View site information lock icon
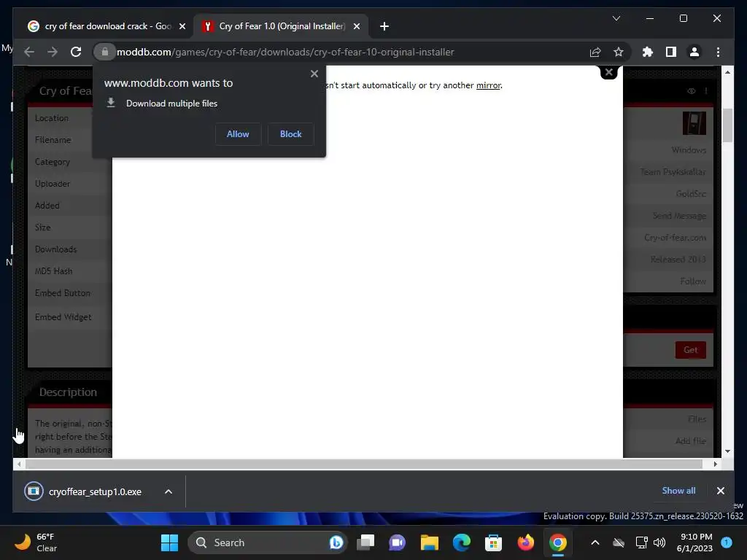Viewport: 747px width, 560px height. point(105,52)
